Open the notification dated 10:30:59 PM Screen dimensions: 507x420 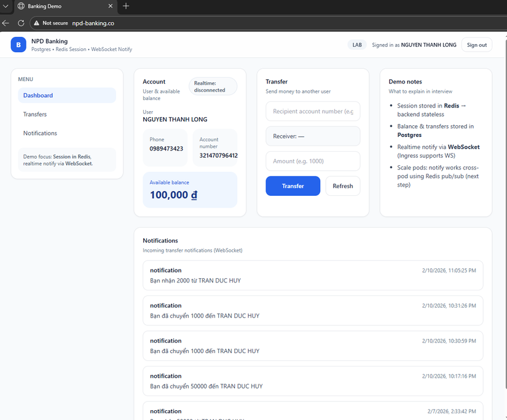click(313, 346)
